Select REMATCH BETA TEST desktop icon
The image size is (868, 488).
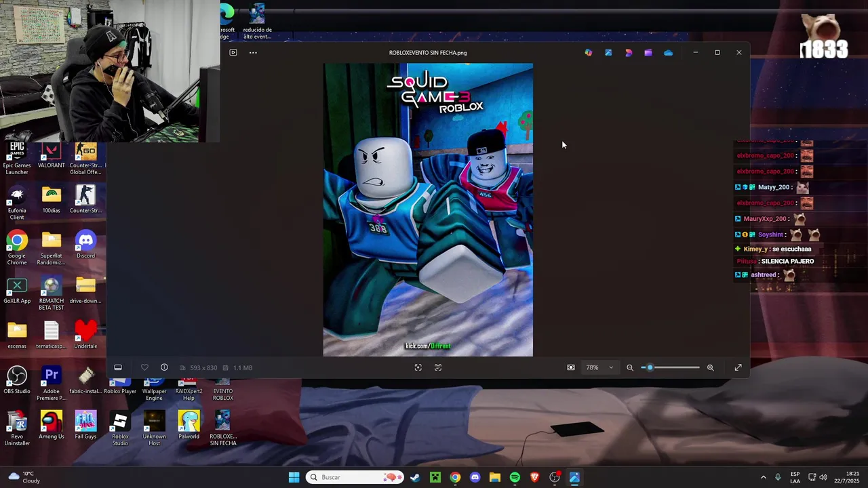coord(52,294)
